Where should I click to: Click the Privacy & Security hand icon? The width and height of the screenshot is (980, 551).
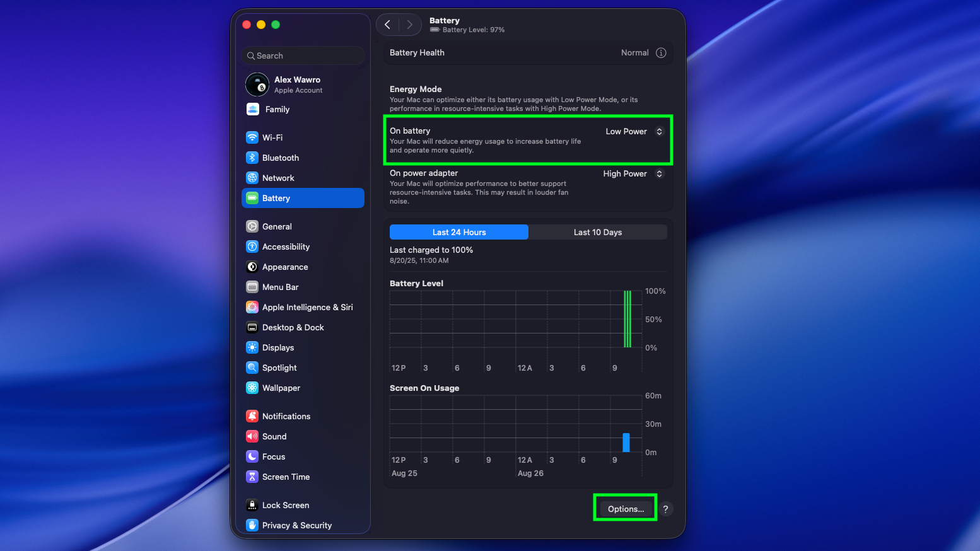pyautogui.click(x=252, y=525)
